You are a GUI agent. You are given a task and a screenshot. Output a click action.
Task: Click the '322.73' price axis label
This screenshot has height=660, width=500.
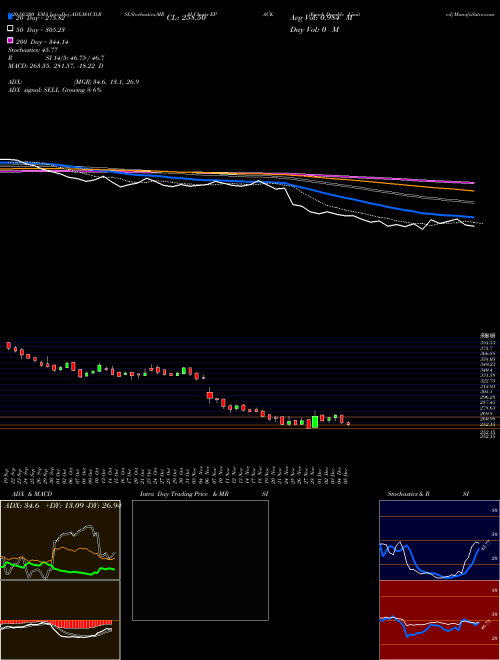coord(488,381)
